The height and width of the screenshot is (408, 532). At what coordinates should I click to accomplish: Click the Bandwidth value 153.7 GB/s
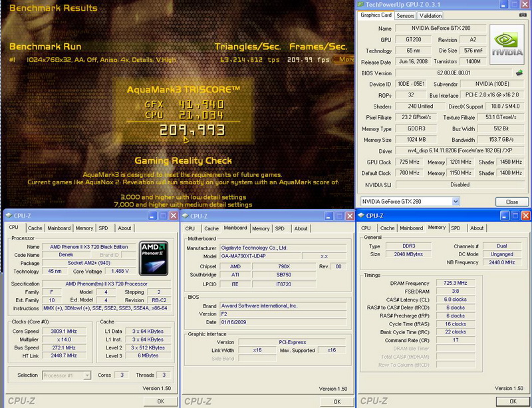pos(501,140)
